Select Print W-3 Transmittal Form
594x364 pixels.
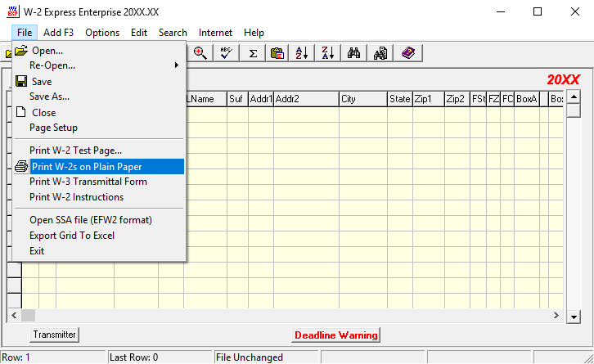88,182
